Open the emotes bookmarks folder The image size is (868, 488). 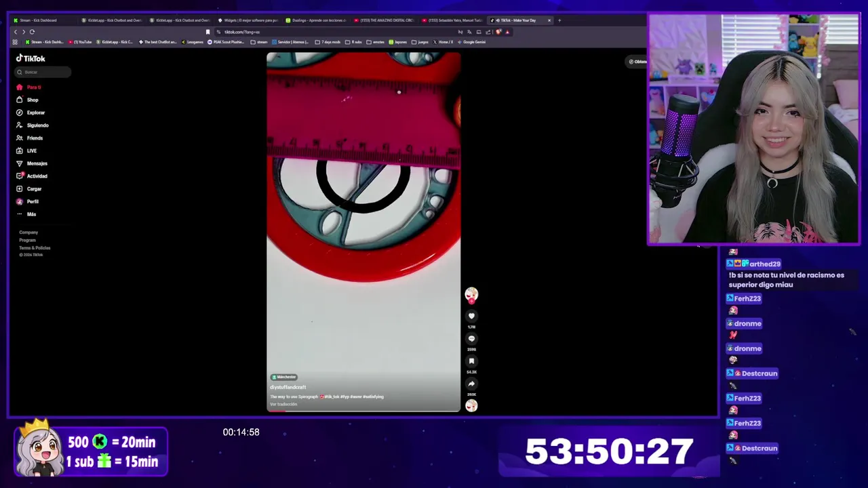[x=376, y=42]
